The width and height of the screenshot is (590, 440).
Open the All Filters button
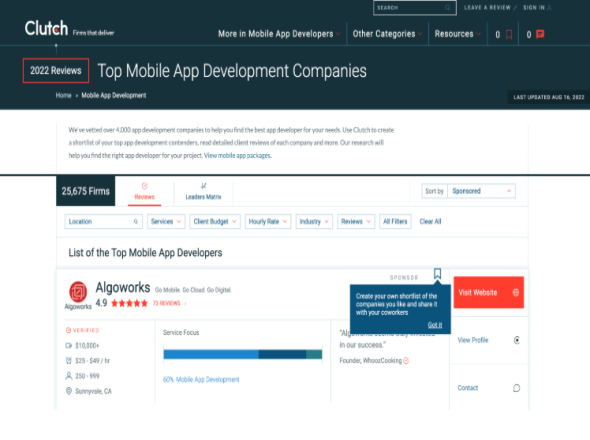pos(395,222)
